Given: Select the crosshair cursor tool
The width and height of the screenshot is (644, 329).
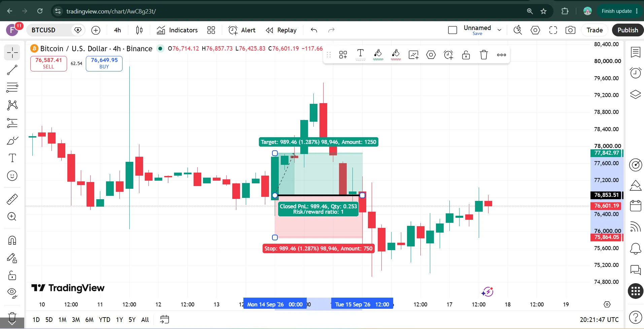Looking at the screenshot, I should click(12, 53).
